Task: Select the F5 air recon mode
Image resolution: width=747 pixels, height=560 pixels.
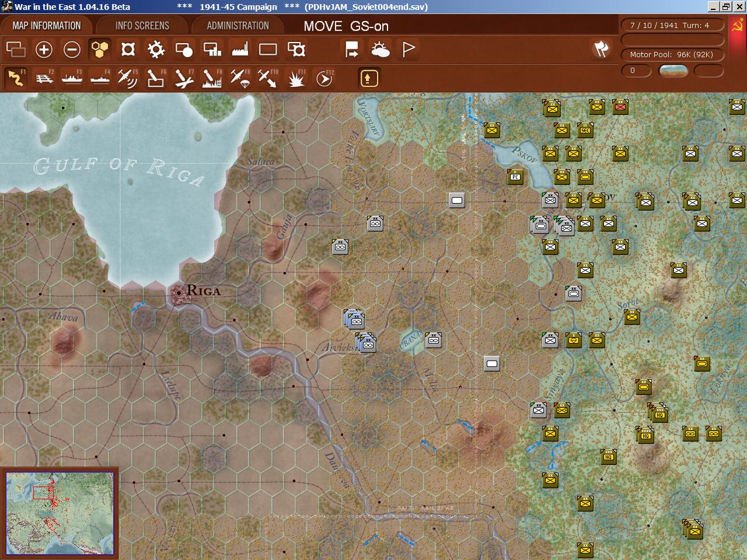Action: (128, 78)
